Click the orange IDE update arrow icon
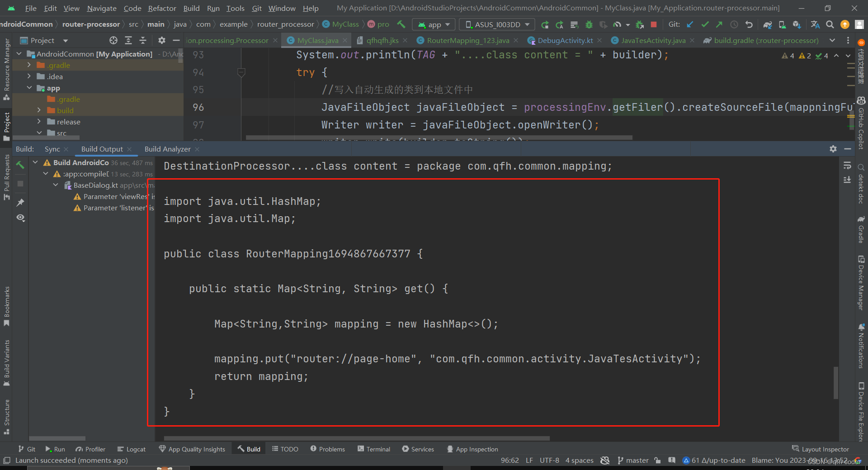This screenshot has height=470, width=868. pyautogui.click(x=844, y=24)
